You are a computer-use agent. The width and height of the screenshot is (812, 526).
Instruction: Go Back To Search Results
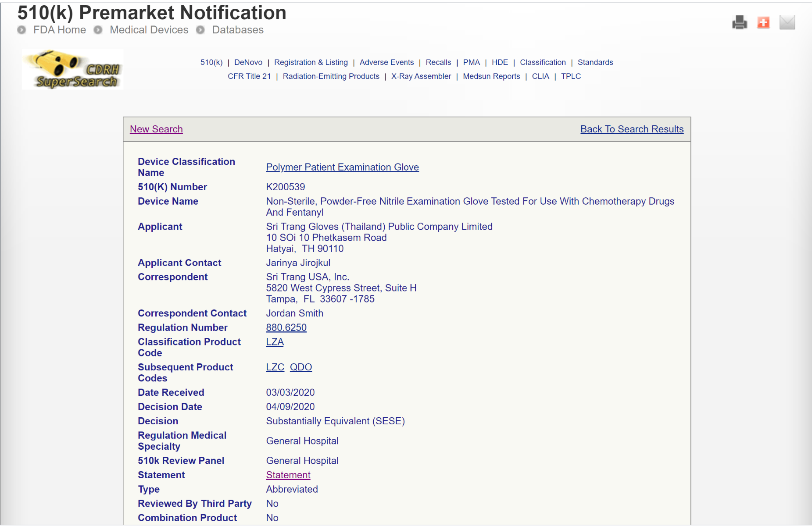(x=632, y=129)
